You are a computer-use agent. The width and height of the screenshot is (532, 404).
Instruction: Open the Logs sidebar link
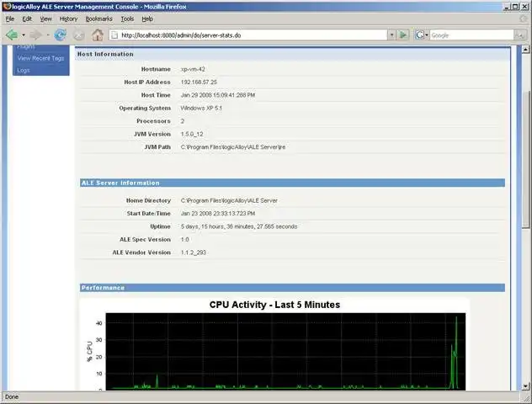(x=24, y=70)
